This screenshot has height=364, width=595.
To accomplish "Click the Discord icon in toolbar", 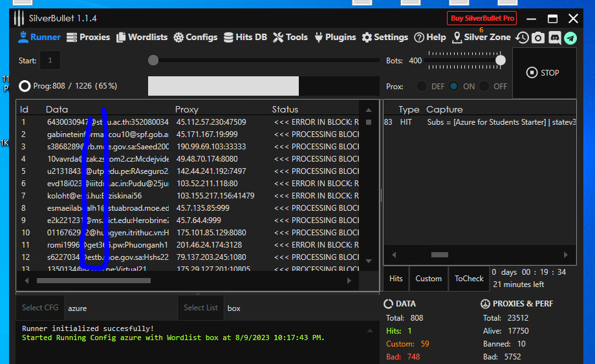I will coord(554,37).
